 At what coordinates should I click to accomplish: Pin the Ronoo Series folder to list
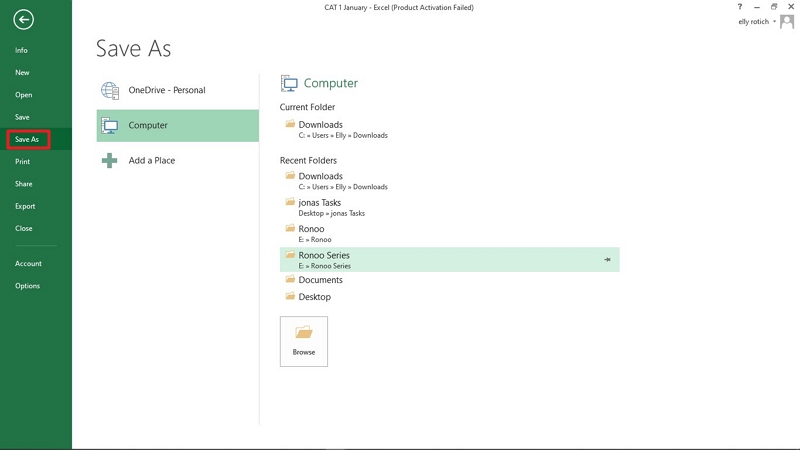(x=607, y=260)
